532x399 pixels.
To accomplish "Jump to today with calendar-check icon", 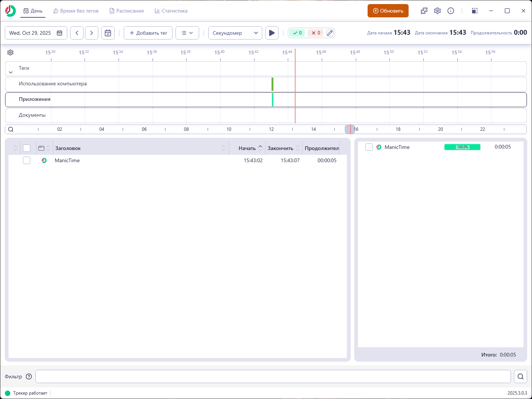I will [108, 33].
